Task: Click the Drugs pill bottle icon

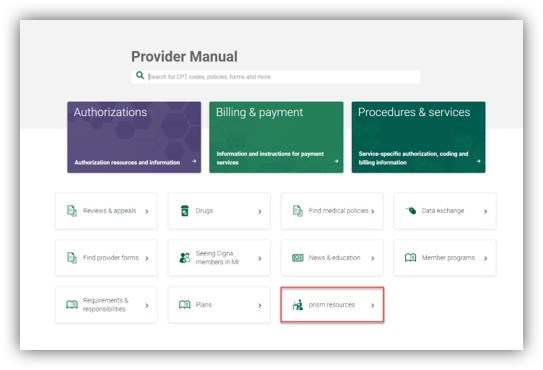Action: pos(185,211)
